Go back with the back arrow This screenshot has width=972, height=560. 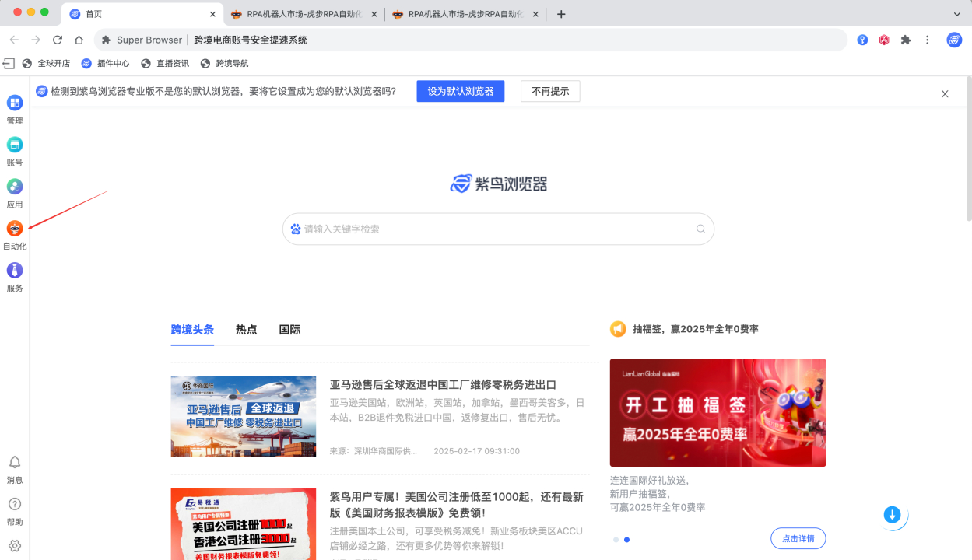(14, 40)
